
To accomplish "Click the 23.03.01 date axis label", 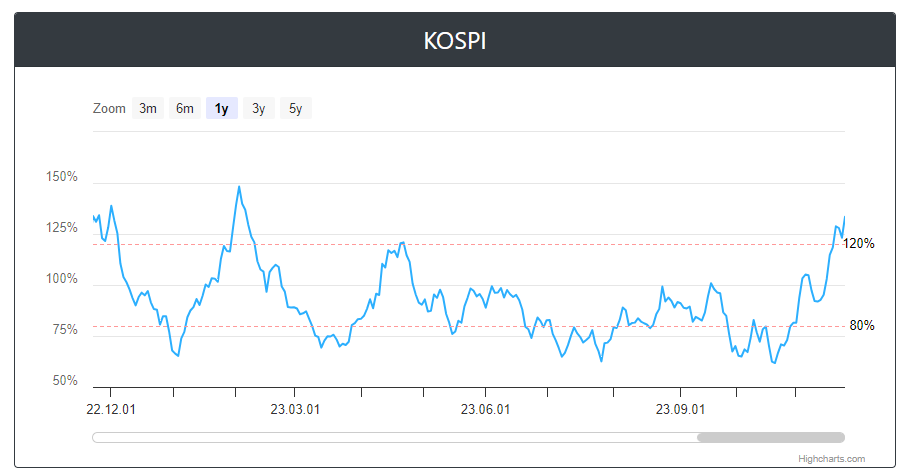I will pyautogui.click(x=296, y=409).
